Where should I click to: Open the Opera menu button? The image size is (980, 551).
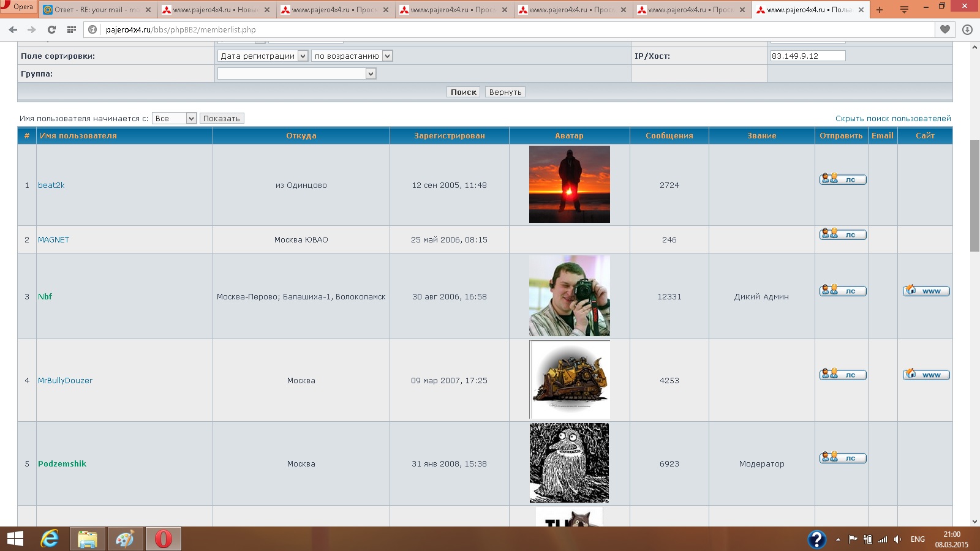18,7
